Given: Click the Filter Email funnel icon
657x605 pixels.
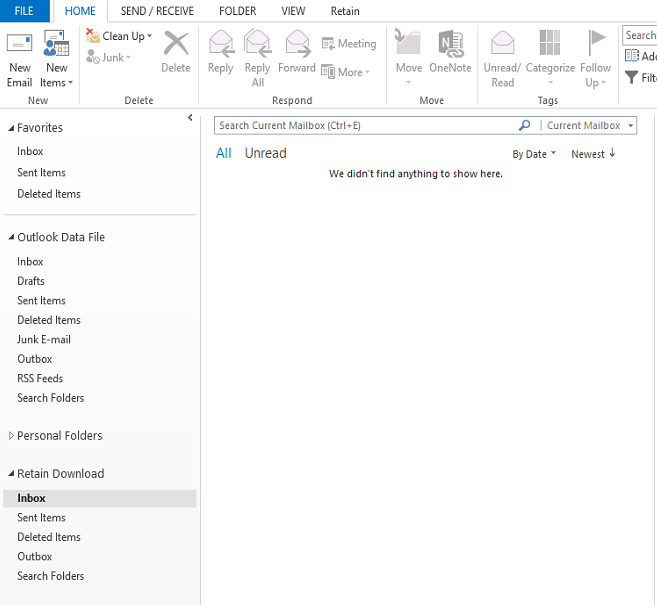Looking at the screenshot, I should [631, 77].
